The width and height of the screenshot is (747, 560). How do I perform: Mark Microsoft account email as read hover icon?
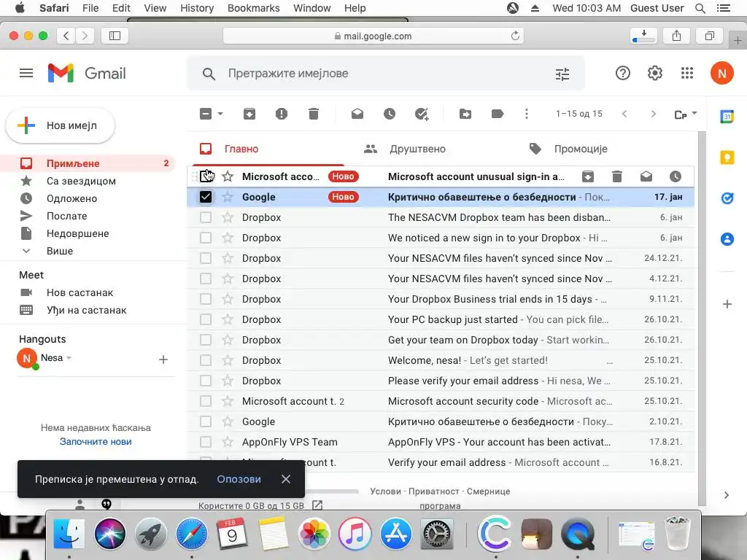646,176
